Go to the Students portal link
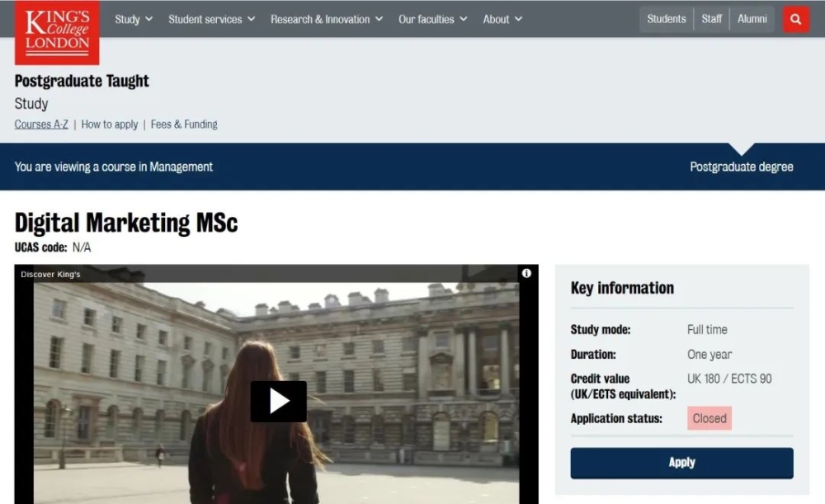The image size is (825, 504). pos(666,19)
